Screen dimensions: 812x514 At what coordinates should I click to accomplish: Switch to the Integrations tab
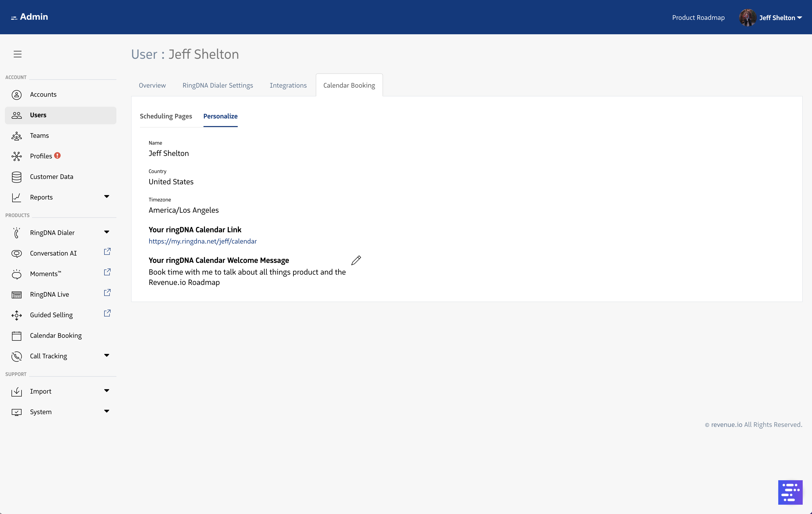click(288, 85)
